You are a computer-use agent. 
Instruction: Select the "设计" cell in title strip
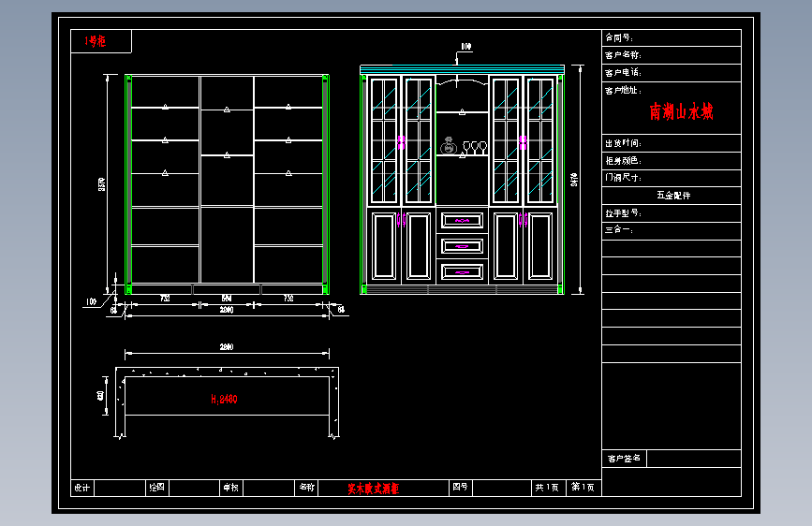coord(81,488)
